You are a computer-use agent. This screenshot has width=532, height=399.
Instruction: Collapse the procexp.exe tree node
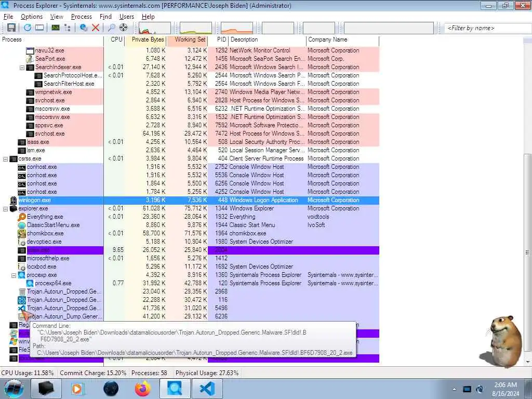pyautogui.click(x=14, y=275)
